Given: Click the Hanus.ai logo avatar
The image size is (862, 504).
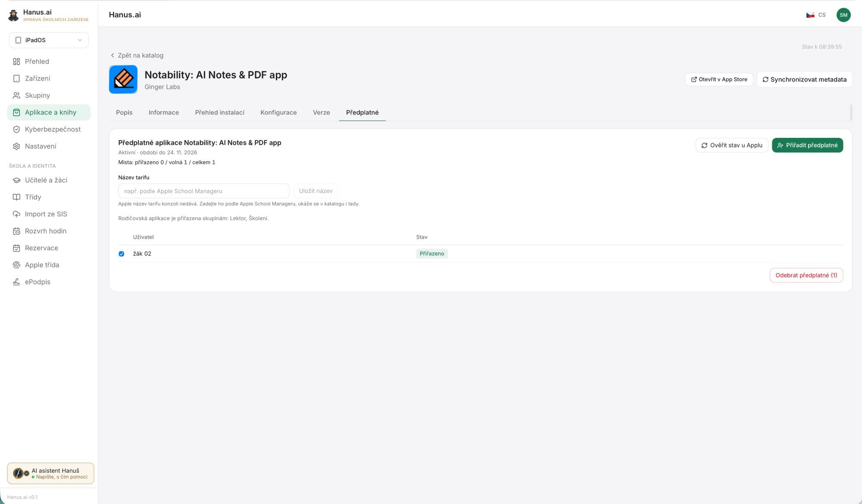Looking at the screenshot, I should click(x=13, y=16).
